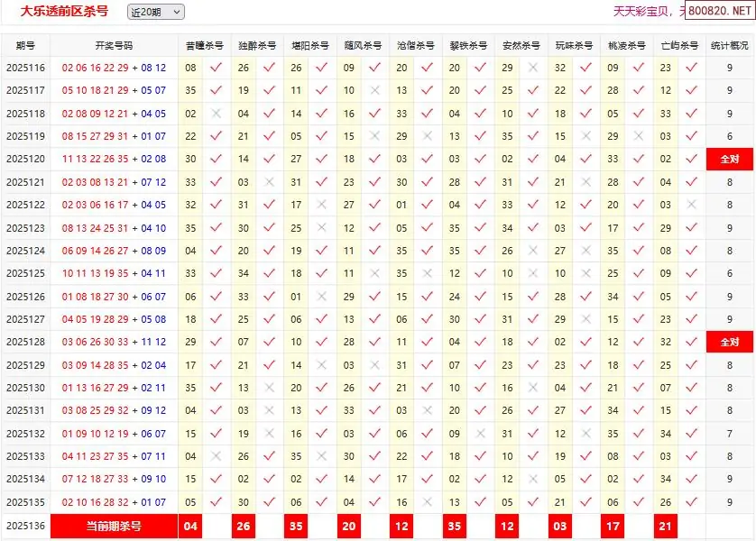Click the red 当前期杀号 cell
This screenshot has width=756, height=541.
tap(114, 527)
